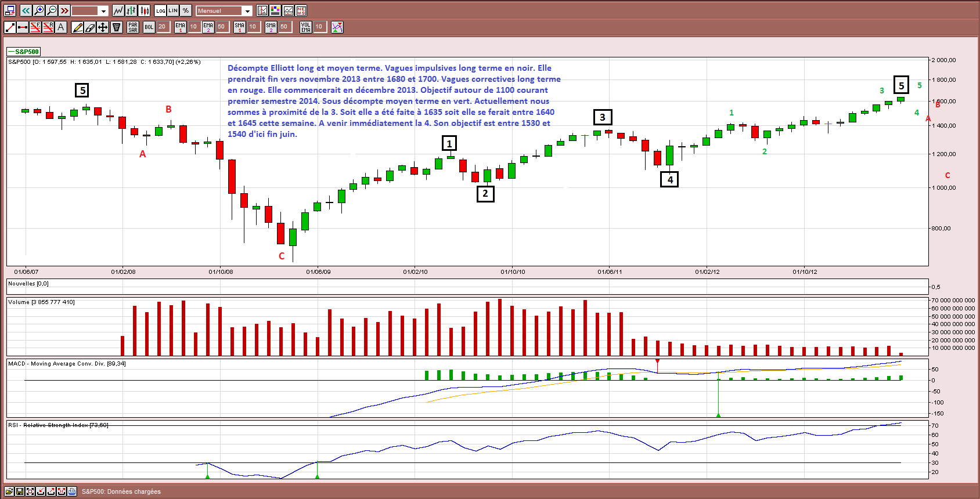Image resolution: width=980 pixels, height=499 pixels.
Task: Open the color settings palette icon
Action: coord(275,10)
